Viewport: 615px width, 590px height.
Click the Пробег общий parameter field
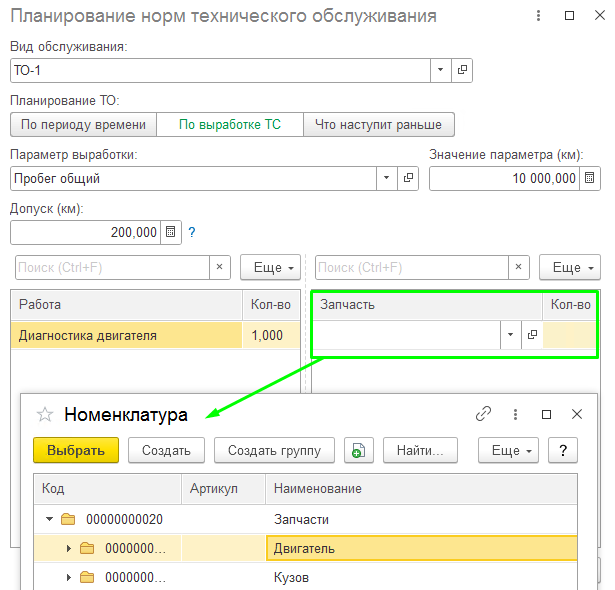point(194,178)
